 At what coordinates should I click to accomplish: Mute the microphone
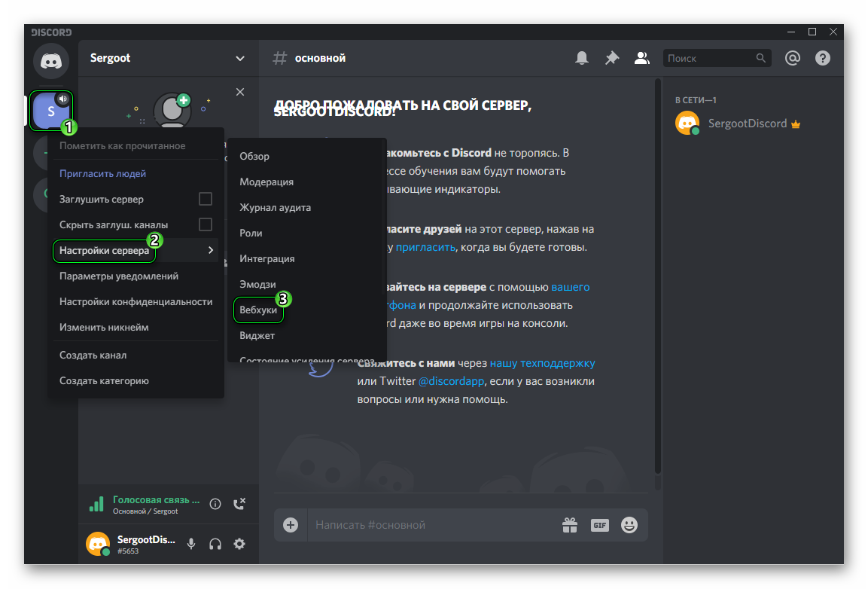[x=191, y=544]
